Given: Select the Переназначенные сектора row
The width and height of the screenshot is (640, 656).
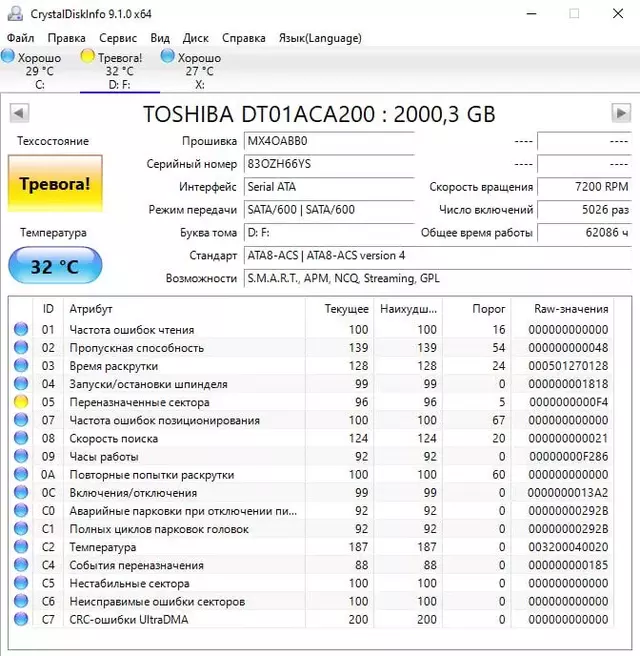Looking at the screenshot, I should point(311,402).
